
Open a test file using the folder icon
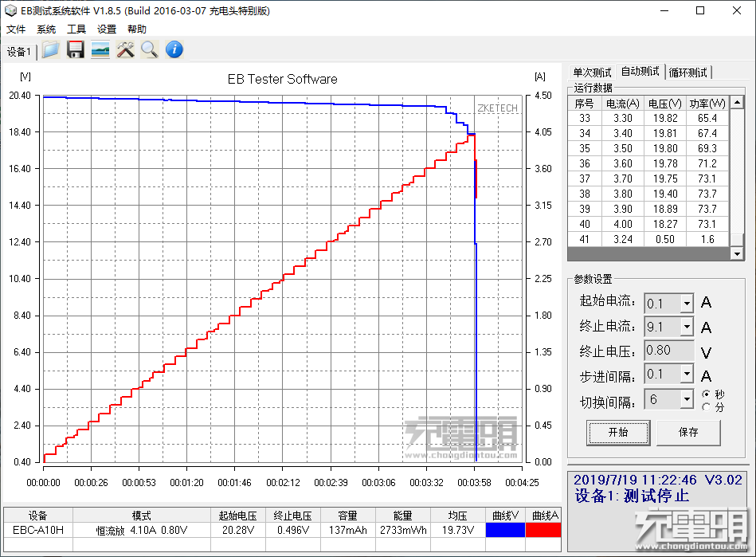[x=50, y=49]
